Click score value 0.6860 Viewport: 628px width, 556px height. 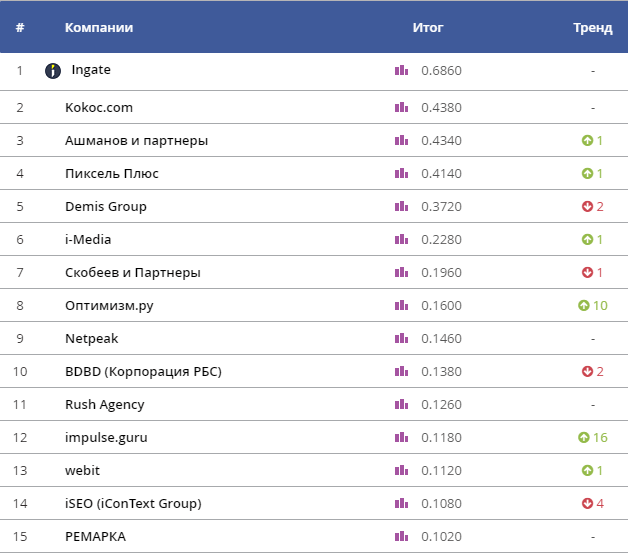[x=441, y=71]
